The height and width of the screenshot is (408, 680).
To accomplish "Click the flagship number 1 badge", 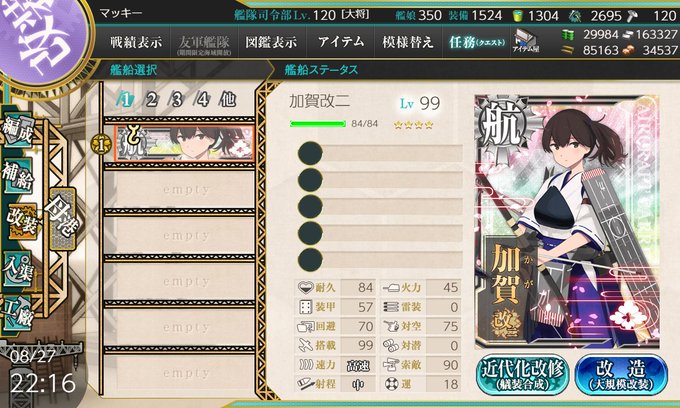I will (101, 145).
